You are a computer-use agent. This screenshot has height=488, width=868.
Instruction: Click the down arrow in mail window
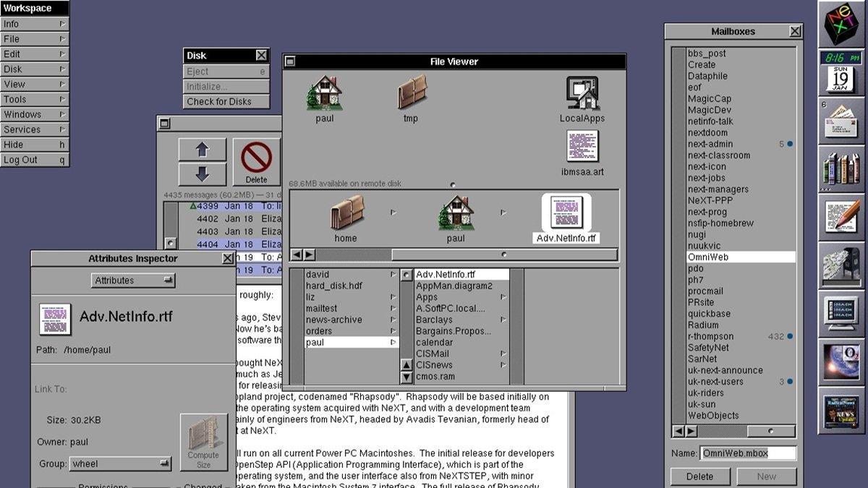(x=203, y=174)
